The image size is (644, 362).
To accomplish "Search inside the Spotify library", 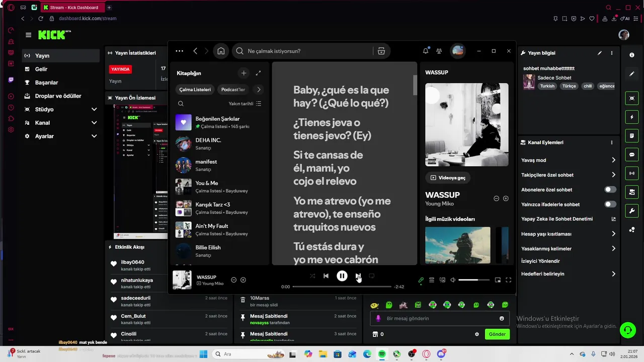I will [x=181, y=104].
